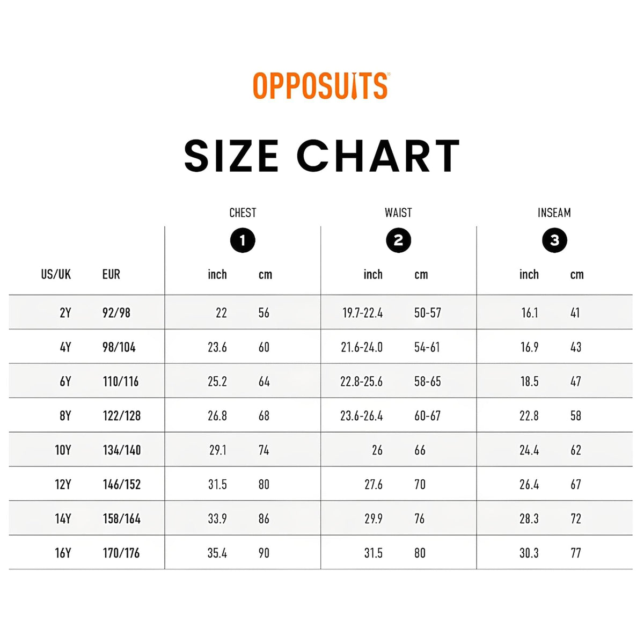Click the OppoSuits orange logo

[321, 86]
